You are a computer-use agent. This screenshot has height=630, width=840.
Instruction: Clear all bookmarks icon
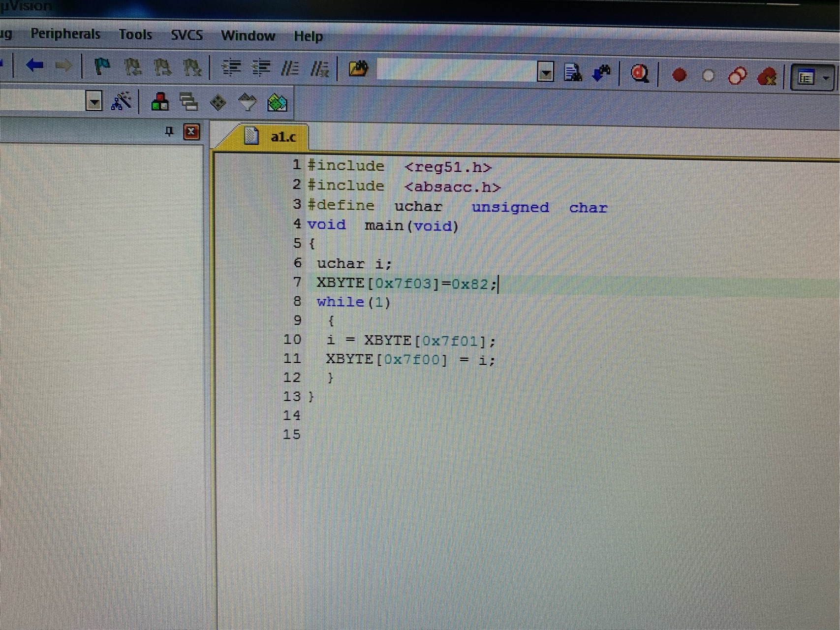[192, 67]
